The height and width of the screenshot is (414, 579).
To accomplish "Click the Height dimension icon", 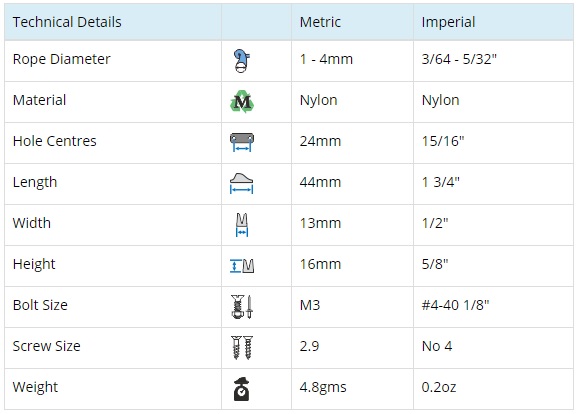I will [242, 266].
